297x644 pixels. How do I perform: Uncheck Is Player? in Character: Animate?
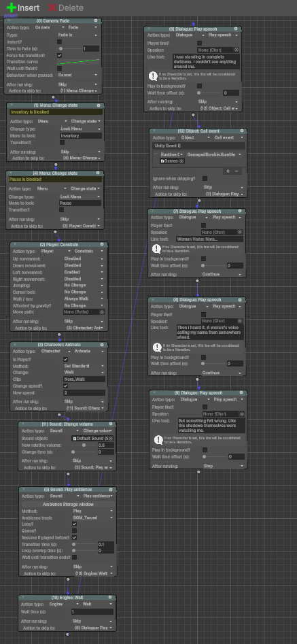tap(66, 359)
